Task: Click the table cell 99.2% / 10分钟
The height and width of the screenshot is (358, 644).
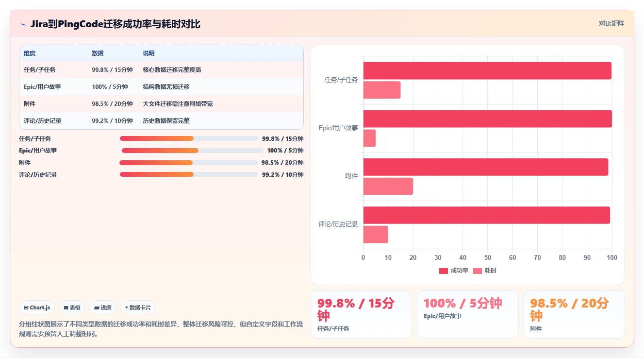Action: point(112,121)
